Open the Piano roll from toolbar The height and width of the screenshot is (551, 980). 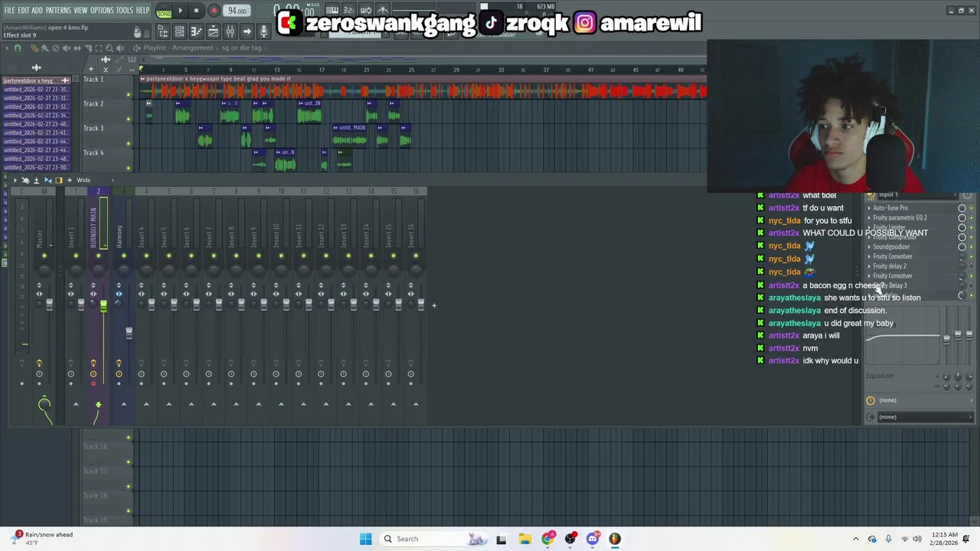(x=197, y=31)
